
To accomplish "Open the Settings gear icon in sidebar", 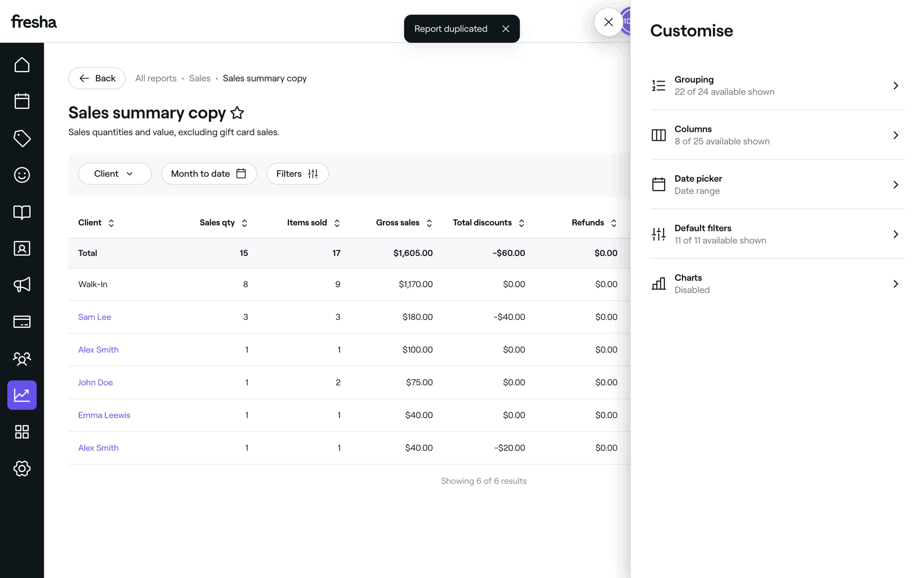I will [x=22, y=468].
